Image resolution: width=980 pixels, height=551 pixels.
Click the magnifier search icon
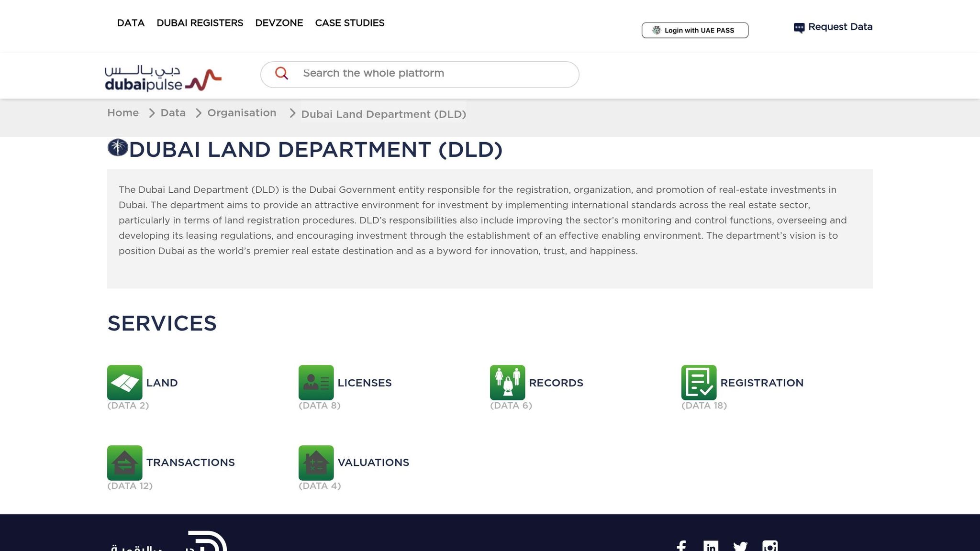click(282, 73)
